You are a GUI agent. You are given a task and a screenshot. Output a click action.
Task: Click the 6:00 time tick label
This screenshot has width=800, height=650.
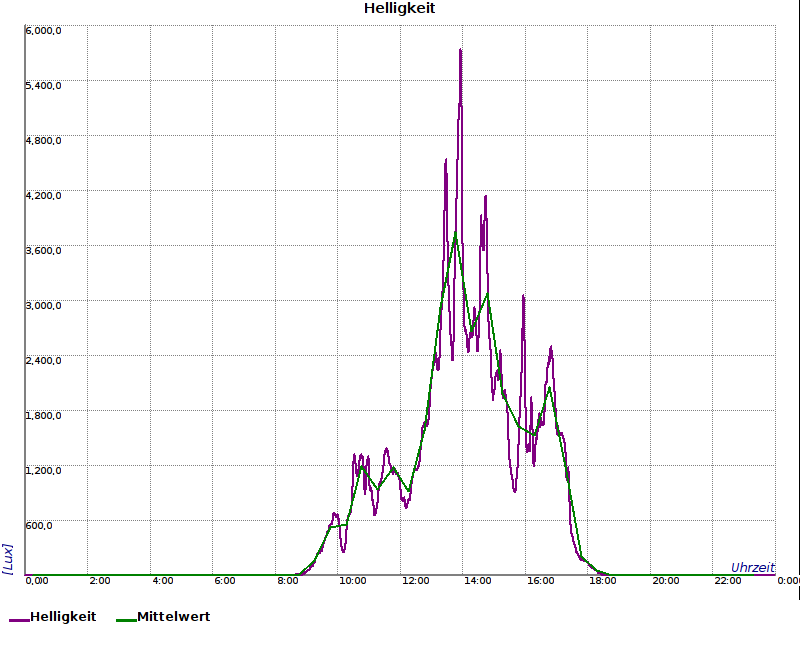point(225,581)
